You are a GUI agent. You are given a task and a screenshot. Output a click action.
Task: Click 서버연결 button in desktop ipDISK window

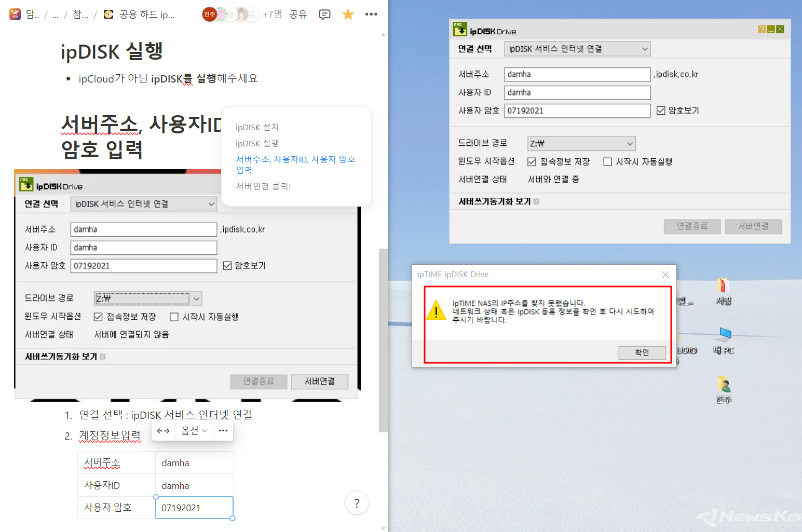click(x=753, y=226)
